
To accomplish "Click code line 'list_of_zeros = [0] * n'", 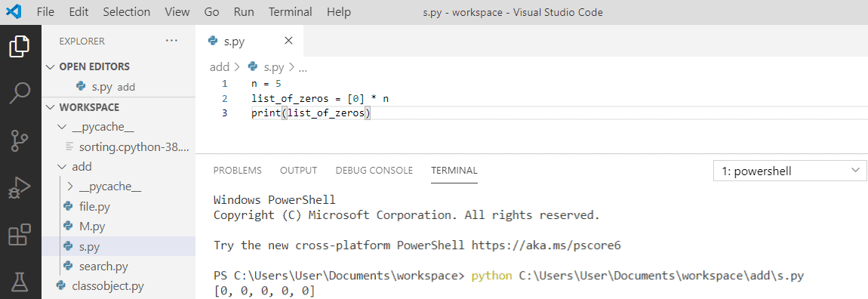I will (x=320, y=99).
